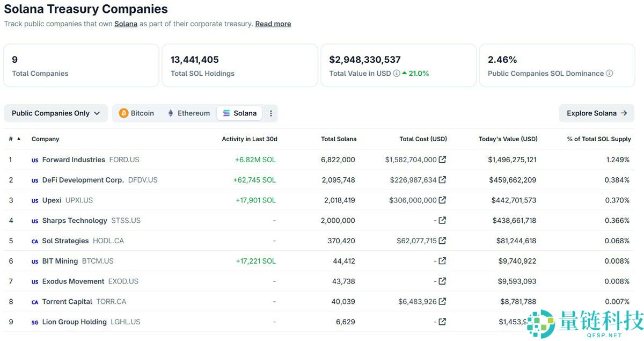Click the Explore Solana button
644x341 pixels.
[596, 113]
